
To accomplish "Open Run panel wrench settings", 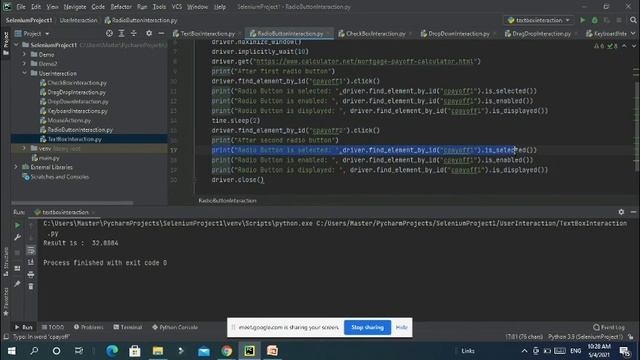I will click(18, 238).
